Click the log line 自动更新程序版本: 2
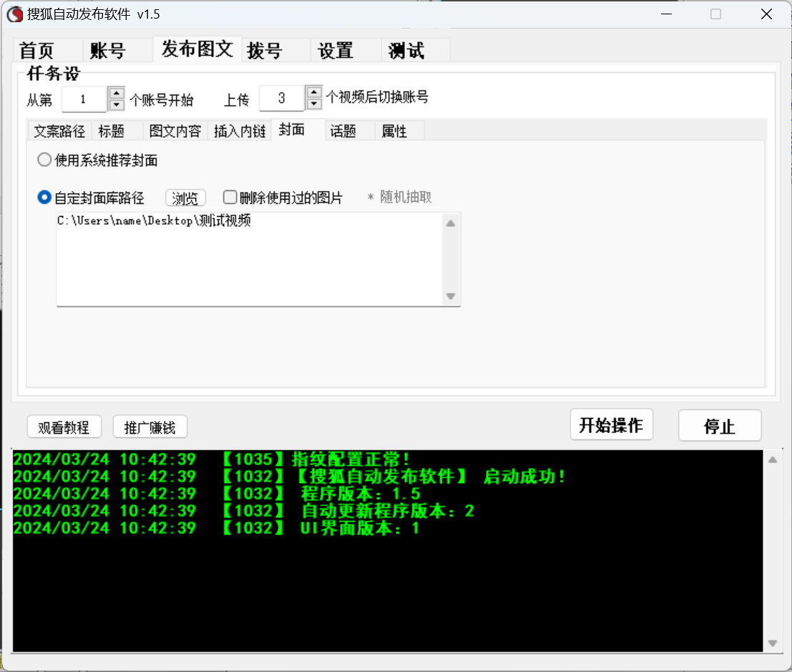This screenshot has width=792, height=672. click(243, 511)
